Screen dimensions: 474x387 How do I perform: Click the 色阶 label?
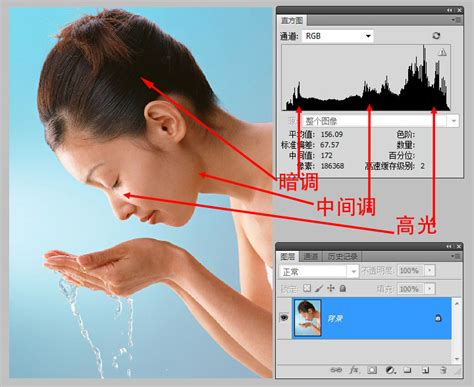point(406,134)
